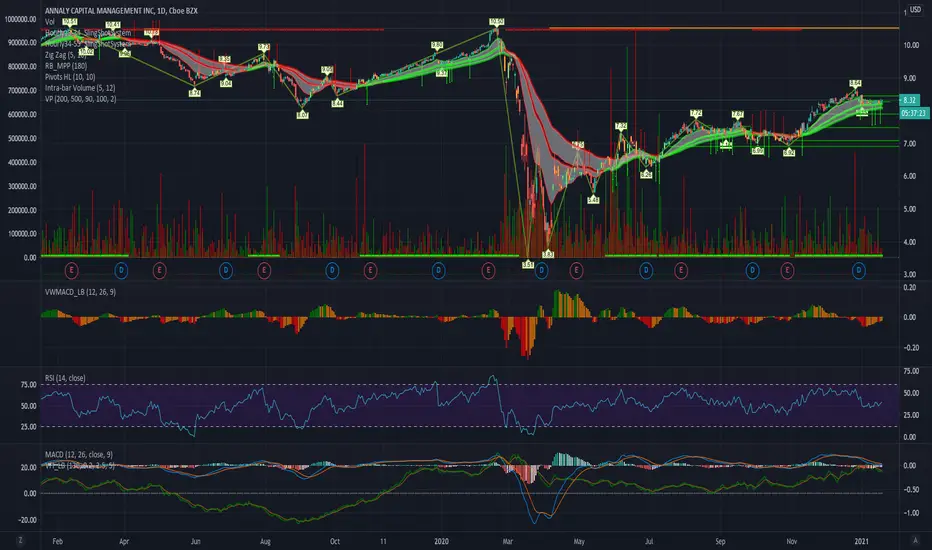Click the 6.99 pivot low label
The height and width of the screenshot is (550, 932).
coord(757,151)
